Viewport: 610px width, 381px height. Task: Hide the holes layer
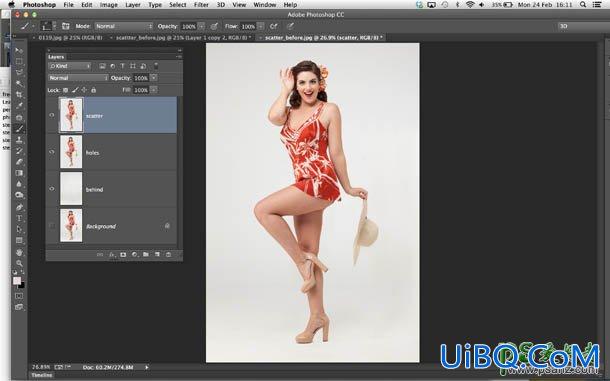[52, 152]
